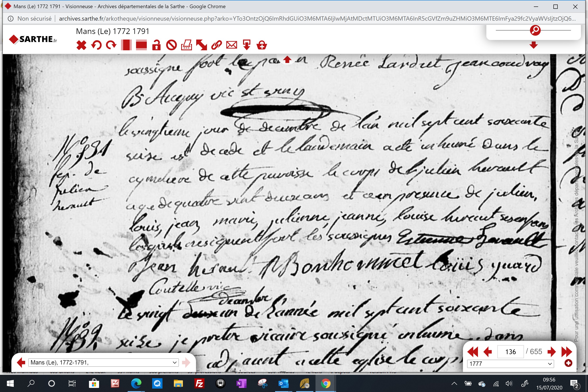588x392 pixels.
Task: Copy permalink using chain link icon
Action: (x=216, y=45)
